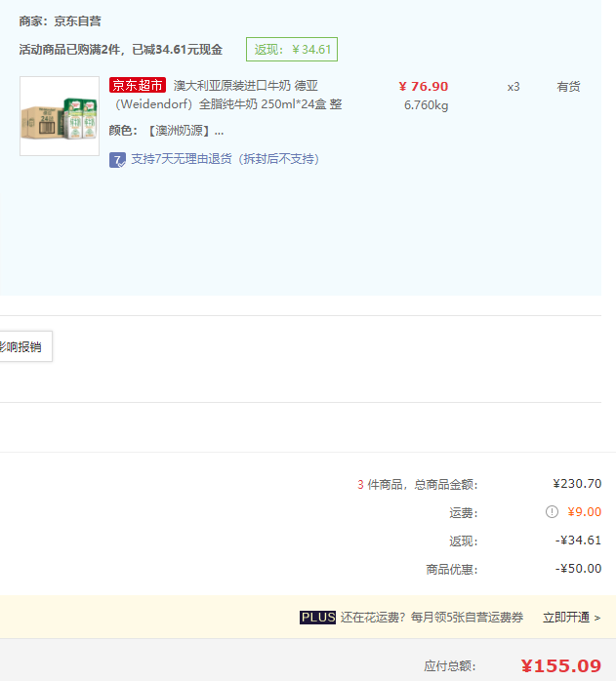Select the product discount -¥50.00

(578, 569)
